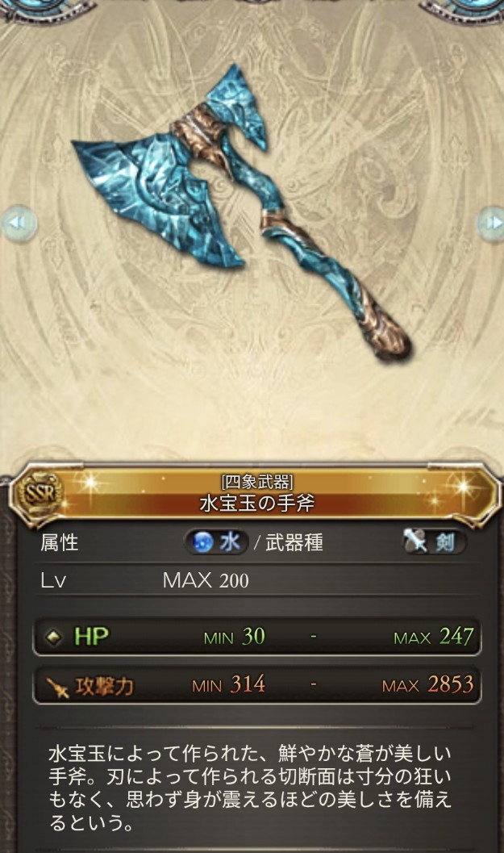Tap the blue crystal axe artwork
The height and width of the screenshot is (853, 504).
pos(241,211)
